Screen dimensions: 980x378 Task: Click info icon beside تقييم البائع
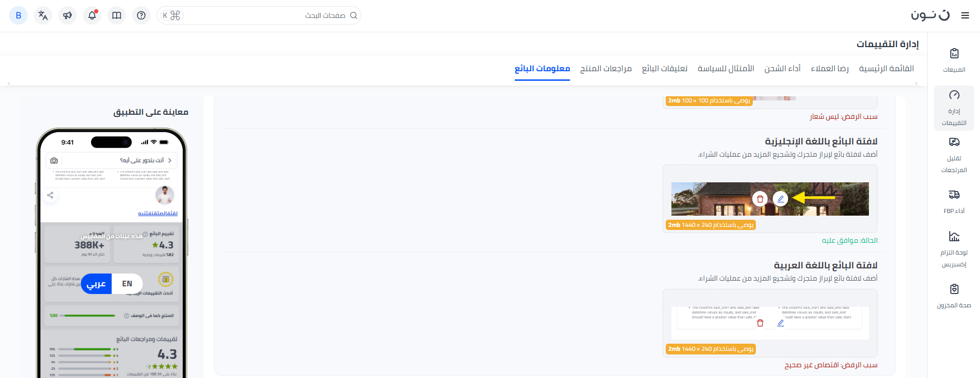tap(145, 234)
